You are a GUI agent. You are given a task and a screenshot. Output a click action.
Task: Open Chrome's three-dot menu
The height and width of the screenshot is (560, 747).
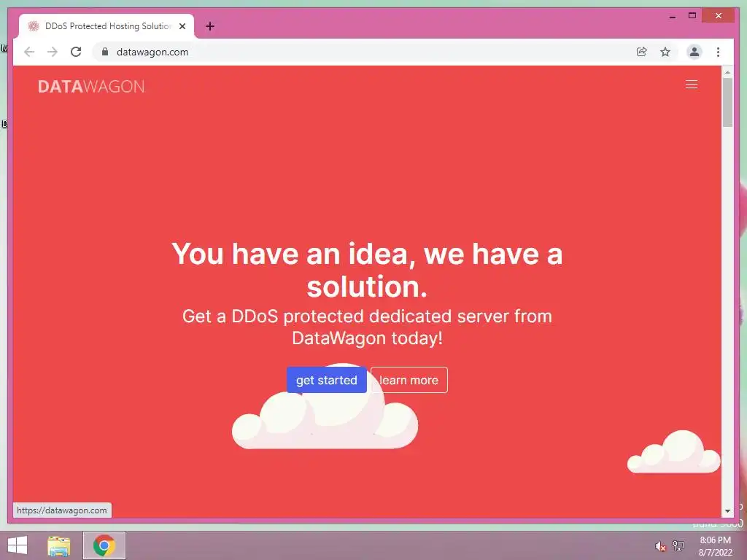coord(718,52)
